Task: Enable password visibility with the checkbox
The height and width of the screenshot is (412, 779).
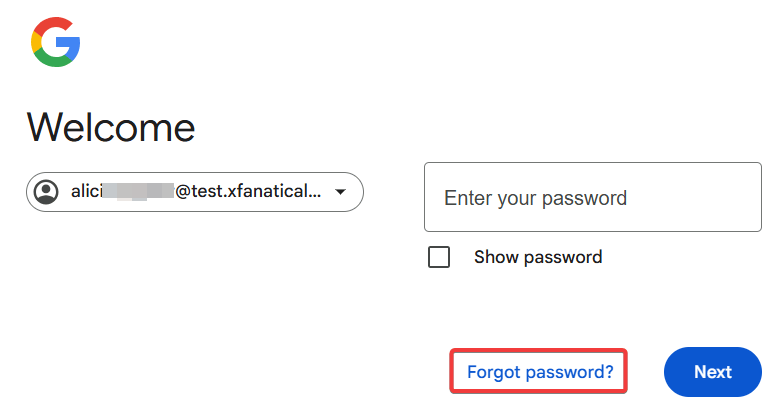Action: tap(439, 257)
